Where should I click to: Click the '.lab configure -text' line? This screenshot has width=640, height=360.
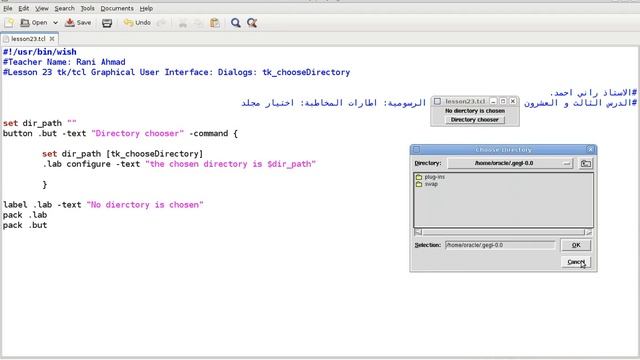179,164
